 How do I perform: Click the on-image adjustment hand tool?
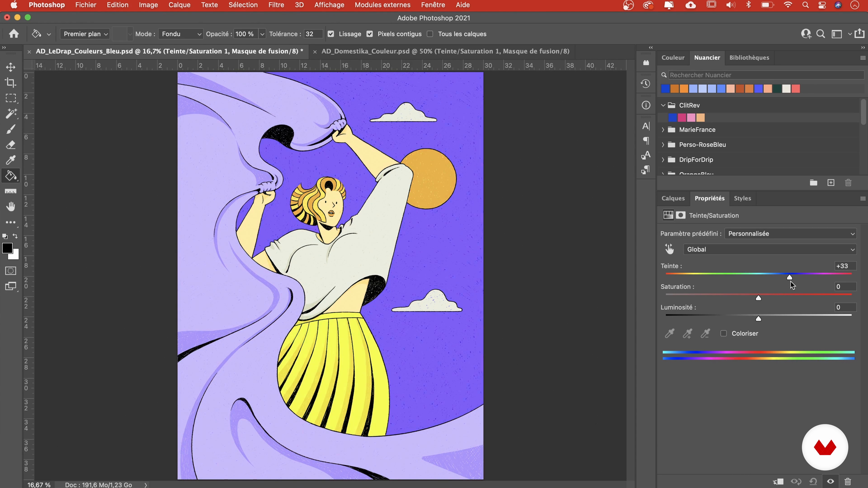(x=669, y=249)
